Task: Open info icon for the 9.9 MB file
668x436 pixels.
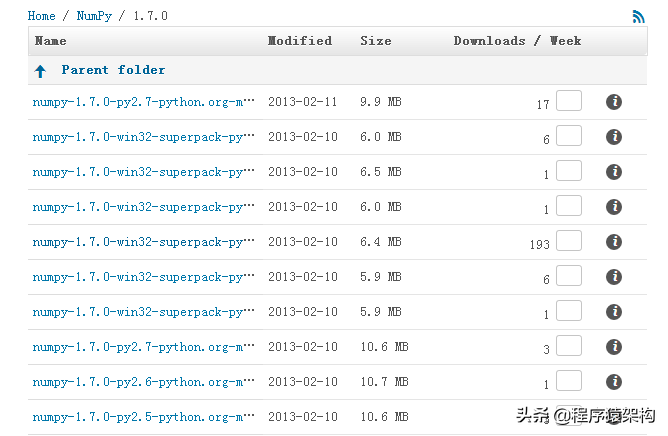Action: pos(613,102)
